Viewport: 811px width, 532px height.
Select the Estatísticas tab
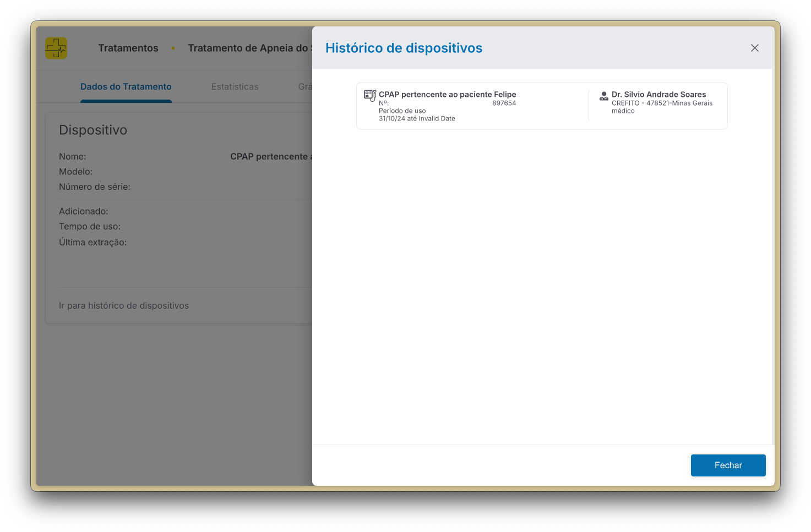[x=235, y=86]
